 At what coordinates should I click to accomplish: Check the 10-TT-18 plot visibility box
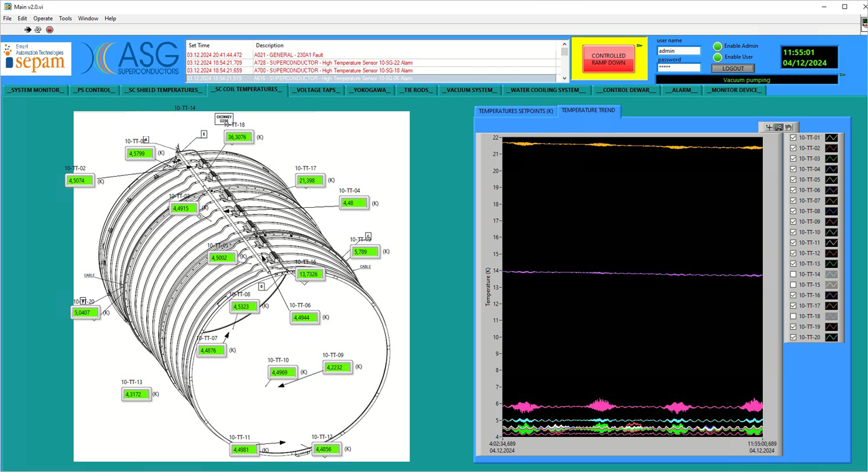click(x=793, y=317)
